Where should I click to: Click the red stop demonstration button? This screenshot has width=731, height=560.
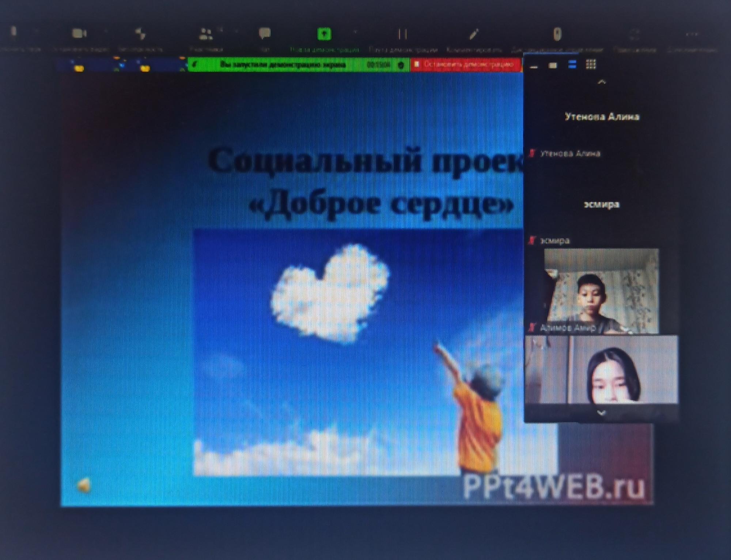[x=465, y=65]
